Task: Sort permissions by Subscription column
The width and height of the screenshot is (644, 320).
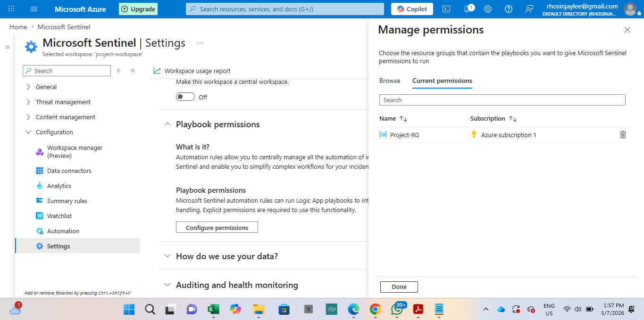Action: (493, 119)
